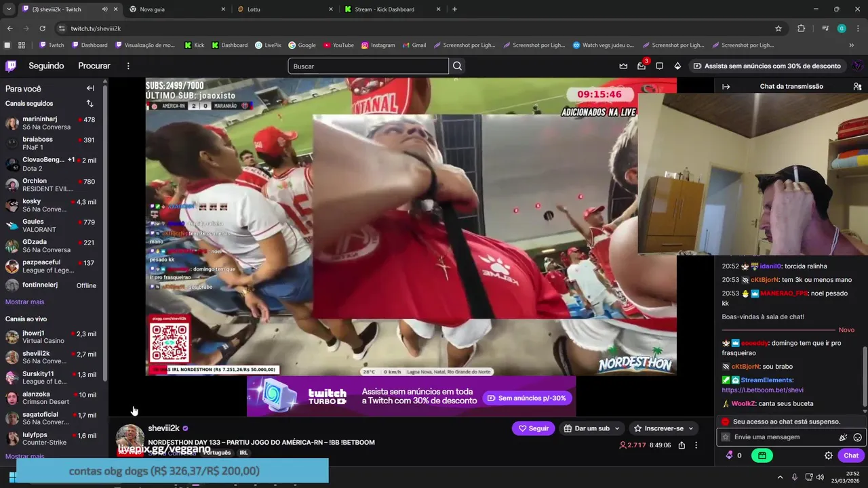Sort followed channels list
Screen dimensions: 868x488
[x=90, y=104]
